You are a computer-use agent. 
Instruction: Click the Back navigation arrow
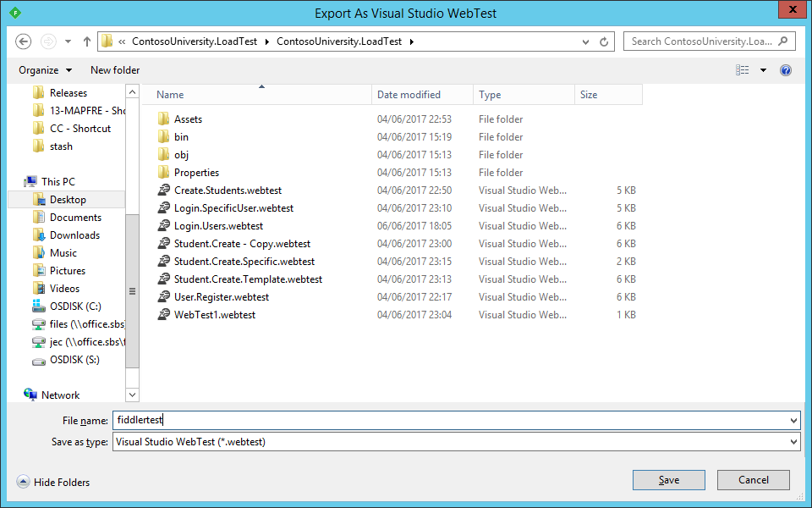pyautogui.click(x=24, y=41)
